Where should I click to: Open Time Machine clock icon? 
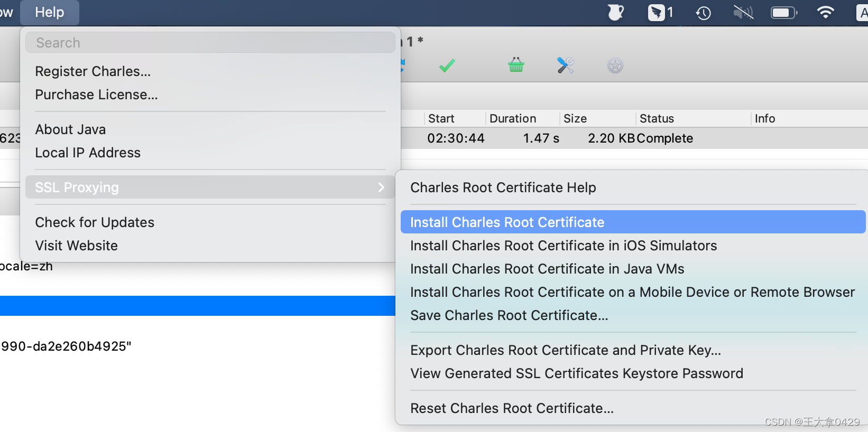click(x=703, y=13)
